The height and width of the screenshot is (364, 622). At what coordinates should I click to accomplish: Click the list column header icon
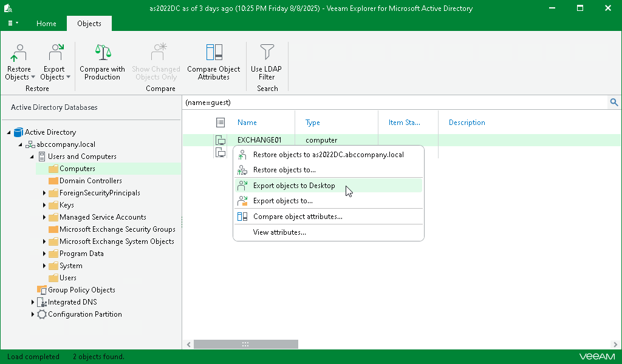coord(220,123)
